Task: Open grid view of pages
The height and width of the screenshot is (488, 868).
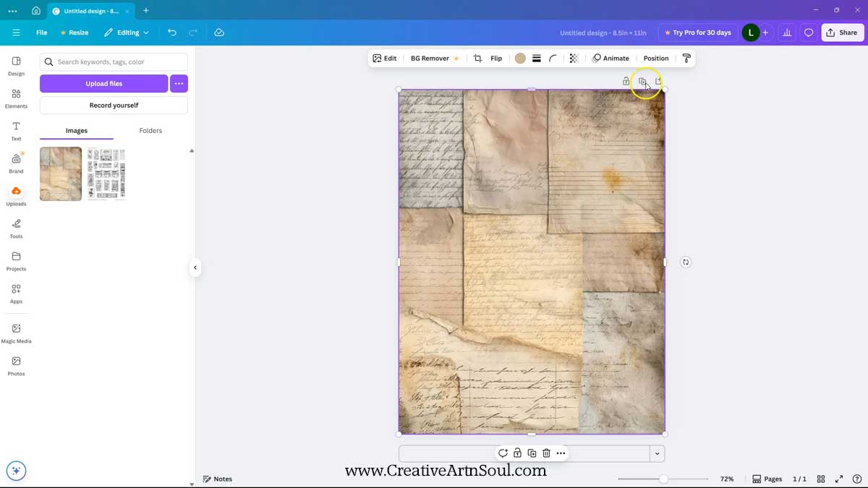Action: coord(821,479)
